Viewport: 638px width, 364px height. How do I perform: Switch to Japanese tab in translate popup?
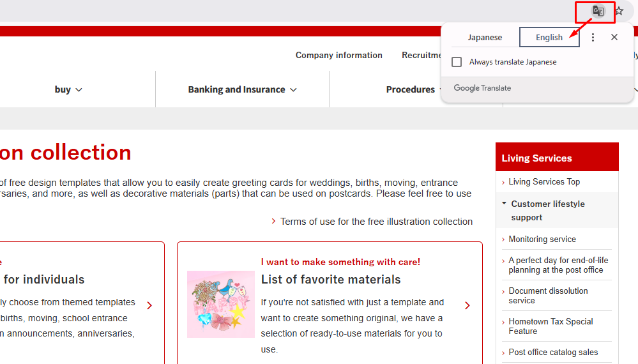(x=485, y=38)
